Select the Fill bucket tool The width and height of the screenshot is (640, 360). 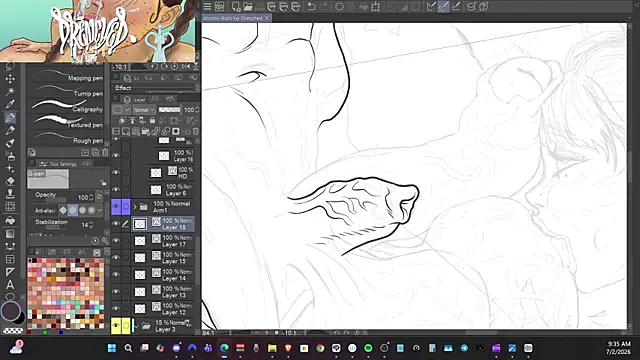click(x=10, y=220)
